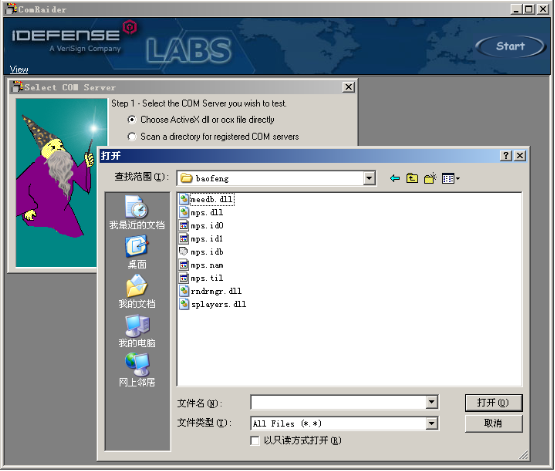
Task: Click the 打开 open button
Action: pyautogui.click(x=493, y=403)
